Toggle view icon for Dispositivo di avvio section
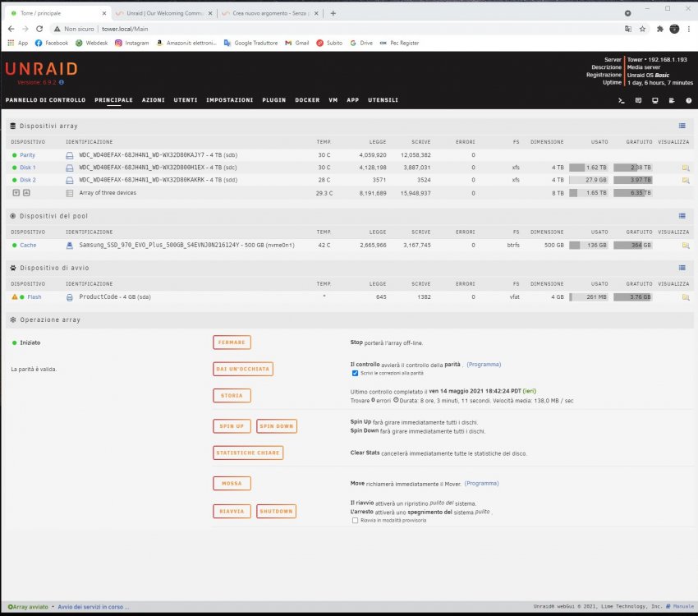This screenshot has height=616, width=698. [682, 268]
